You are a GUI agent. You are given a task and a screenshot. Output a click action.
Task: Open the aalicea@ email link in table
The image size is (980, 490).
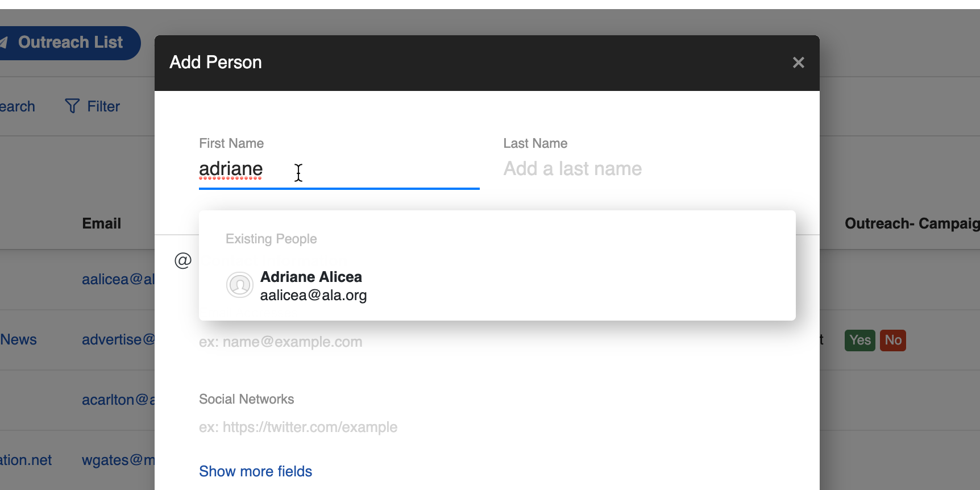(x=118, y=279)
